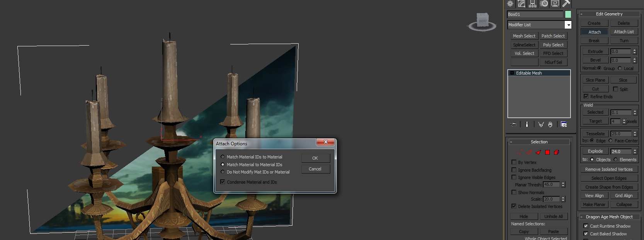Open the Configure Modifier Sets icon
Screen dimensions: 644x240
(x=564, y=124)
